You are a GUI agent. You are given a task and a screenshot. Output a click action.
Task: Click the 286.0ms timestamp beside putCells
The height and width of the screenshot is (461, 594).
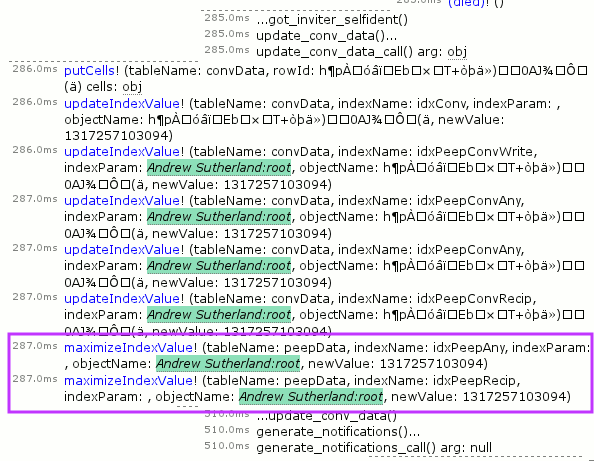[x=35, y=69]
